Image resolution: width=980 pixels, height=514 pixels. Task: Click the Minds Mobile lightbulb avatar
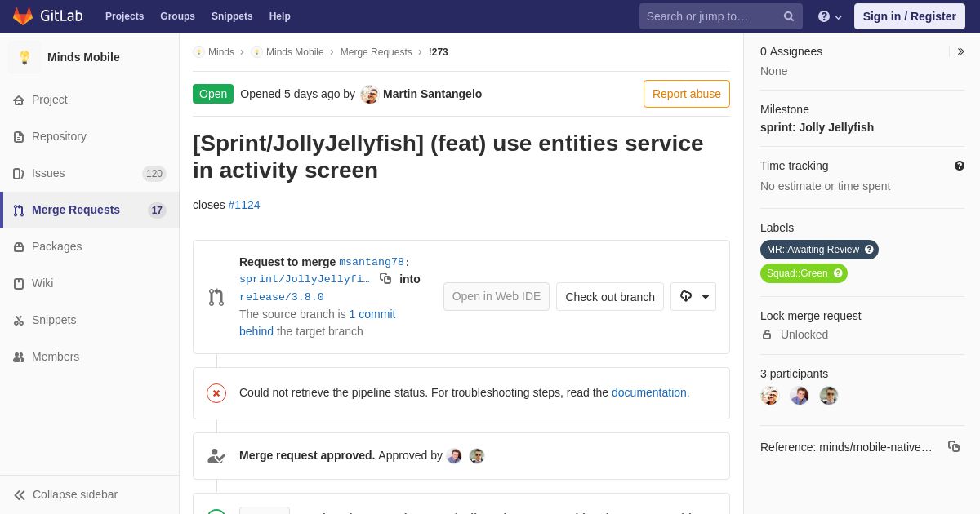coord(24,57)
